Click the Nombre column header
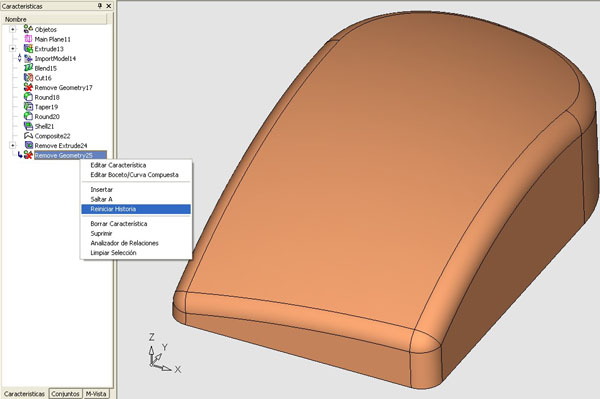 pyautogui.click(x=54, y=19)
